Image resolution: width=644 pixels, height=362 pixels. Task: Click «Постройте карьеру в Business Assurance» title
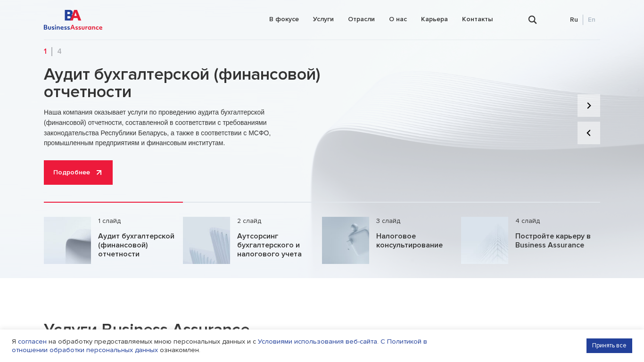pos(553,240)
